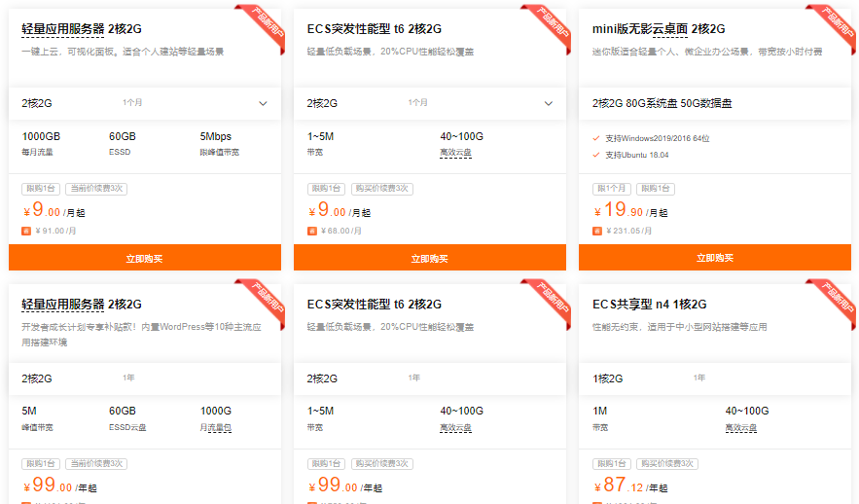Click the chevron arrow in the monthly 轻量应用服务器 spec selector

263,103
